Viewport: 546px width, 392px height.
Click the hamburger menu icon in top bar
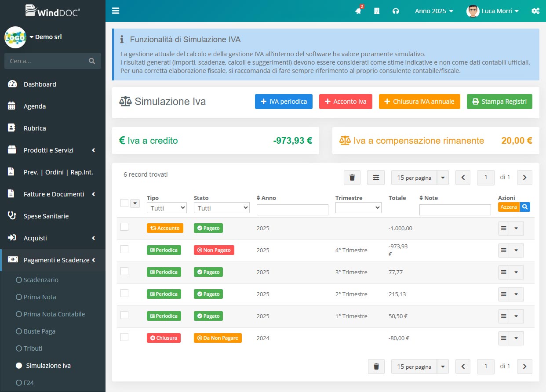coord(116,11)
